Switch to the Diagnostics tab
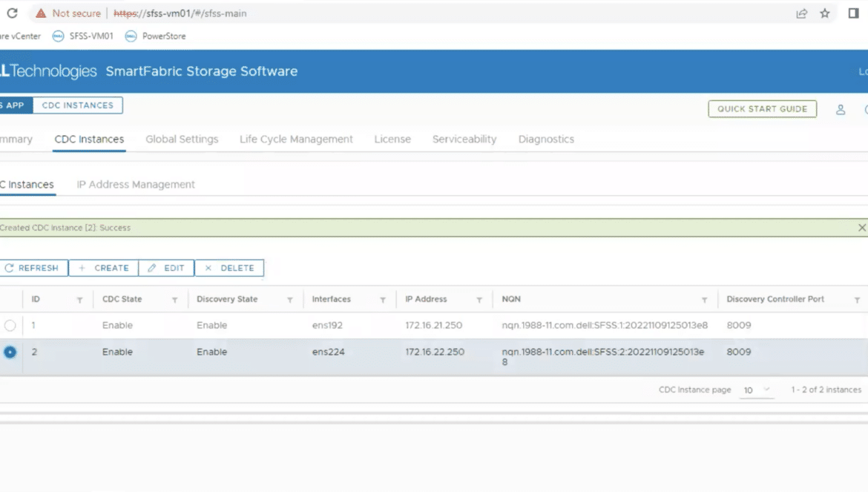The height and width of the screenshot is (492, 868). (x=546, y=140)
